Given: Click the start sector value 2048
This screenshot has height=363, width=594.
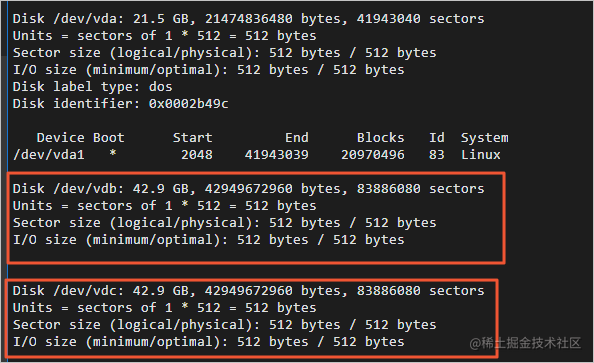Looking at the screenshot, I should pos(197,155).
